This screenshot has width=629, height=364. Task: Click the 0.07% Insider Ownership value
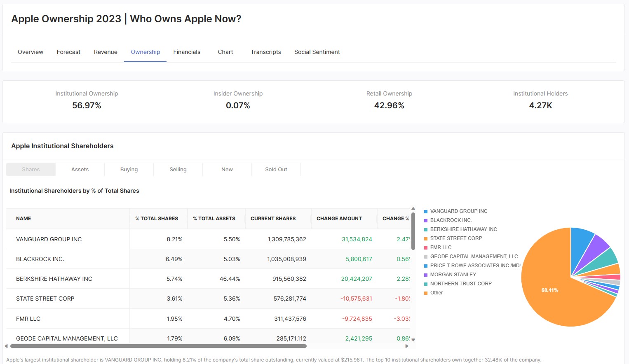[x=238, y=105]
